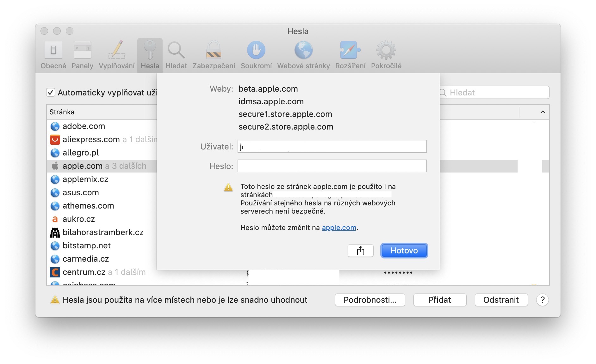Image resolution: width=596 pixels, height=364 pixels.
Task: Select the allegro.pl row
Action: [x=102, y=153]
